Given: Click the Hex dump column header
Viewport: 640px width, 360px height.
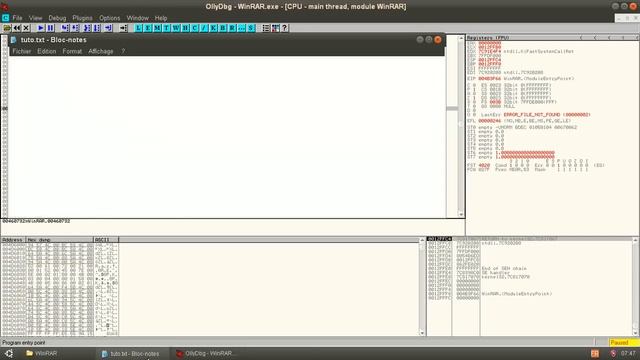Looking at the screenshot, I should (60, 240).
